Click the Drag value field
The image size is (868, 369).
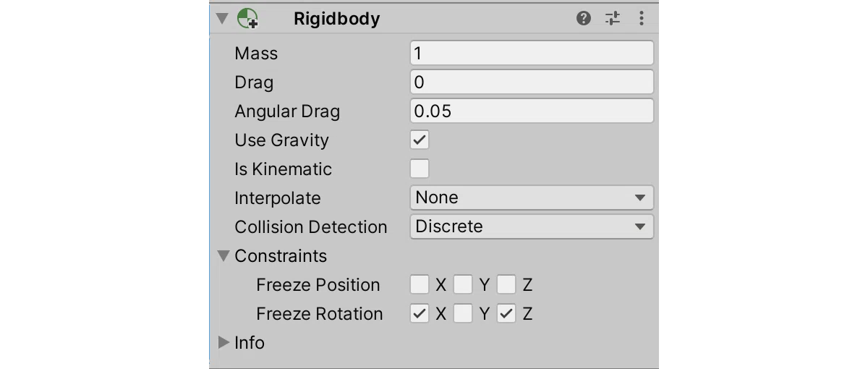click(532, 82)
